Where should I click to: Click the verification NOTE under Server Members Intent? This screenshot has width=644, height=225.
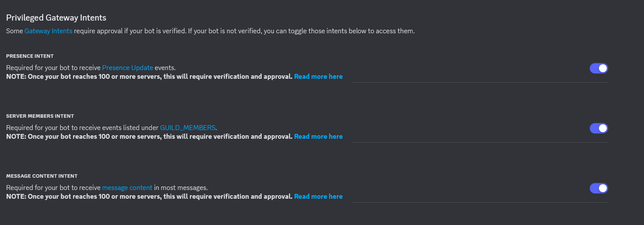[149, 137]
